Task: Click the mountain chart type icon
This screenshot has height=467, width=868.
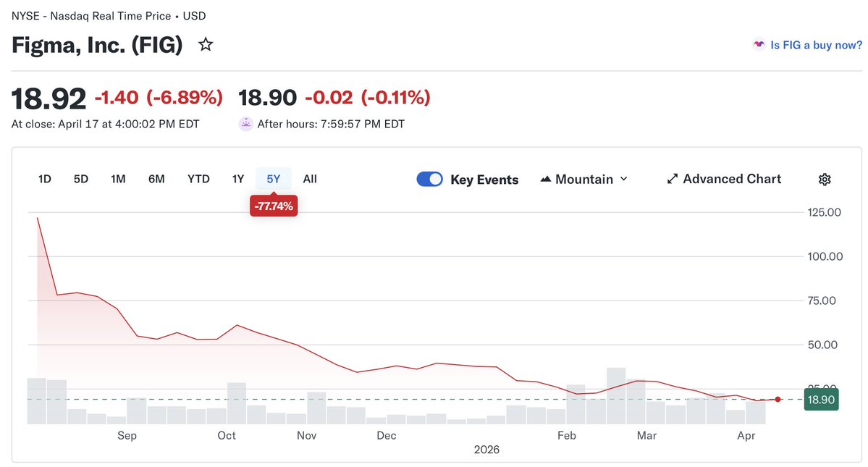Action: coord(546,179)
